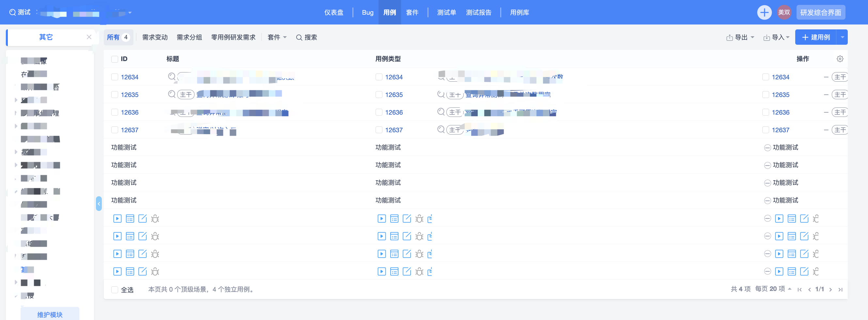This screenshot has width=868, height=320.
Task: Open the 搜索 search tool
Action: [x=306, y=38]
